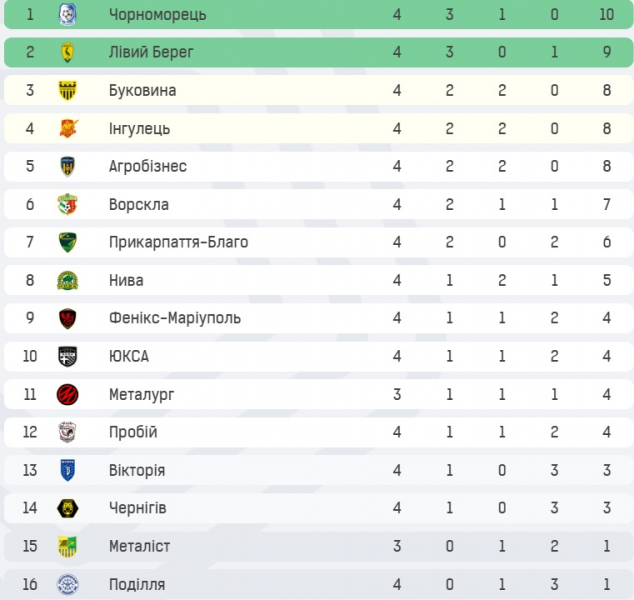Screen dimensions: 634x600
Task: Click the Прикарпаття-Благо green shield crest
Action: (68, 242)
